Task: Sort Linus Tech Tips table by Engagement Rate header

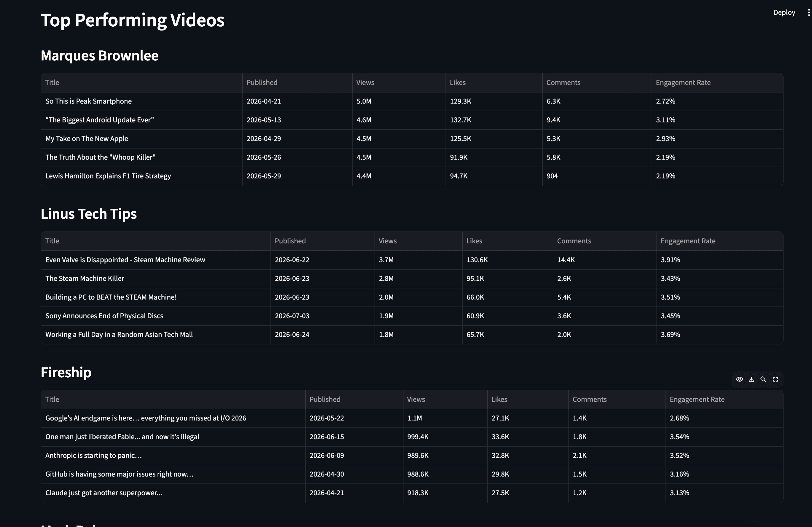Action: point(720,241)
